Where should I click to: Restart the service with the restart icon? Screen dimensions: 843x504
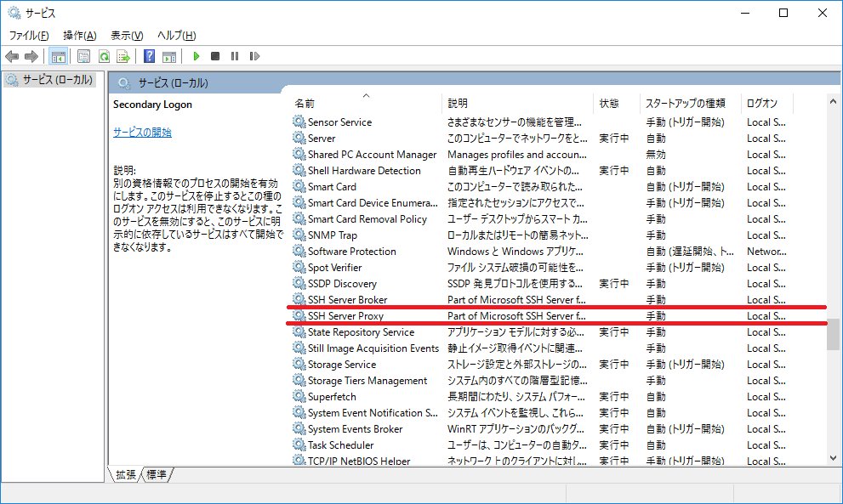pos(254,56)
